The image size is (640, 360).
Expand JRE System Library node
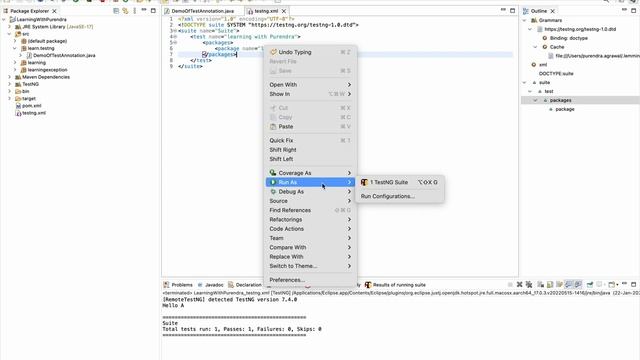tap(9, 27)
